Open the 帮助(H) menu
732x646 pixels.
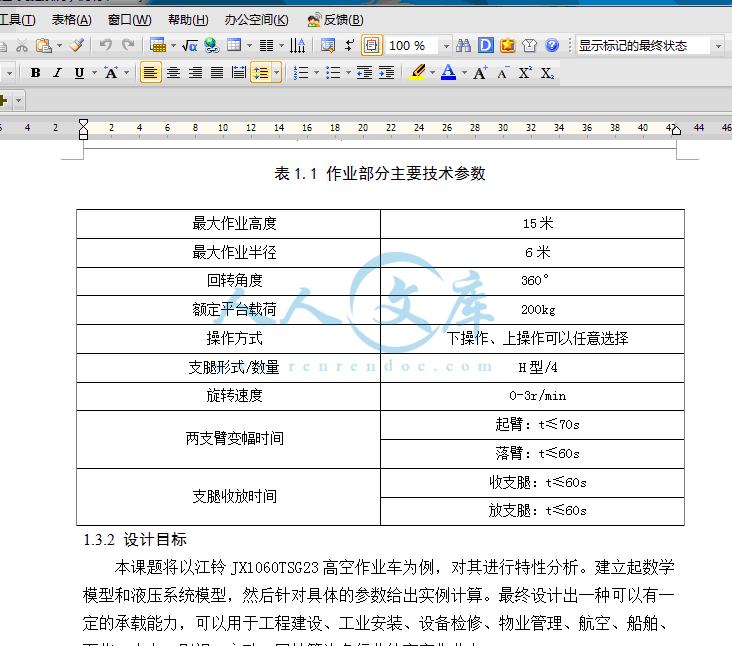(x=188, y=20)
